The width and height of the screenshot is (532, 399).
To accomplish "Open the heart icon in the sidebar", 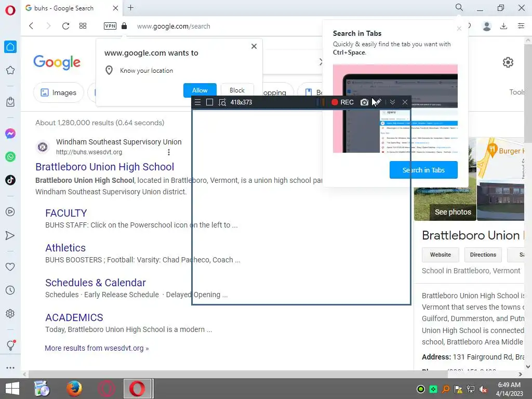I will pyautogui.click(x=10, y=267).
